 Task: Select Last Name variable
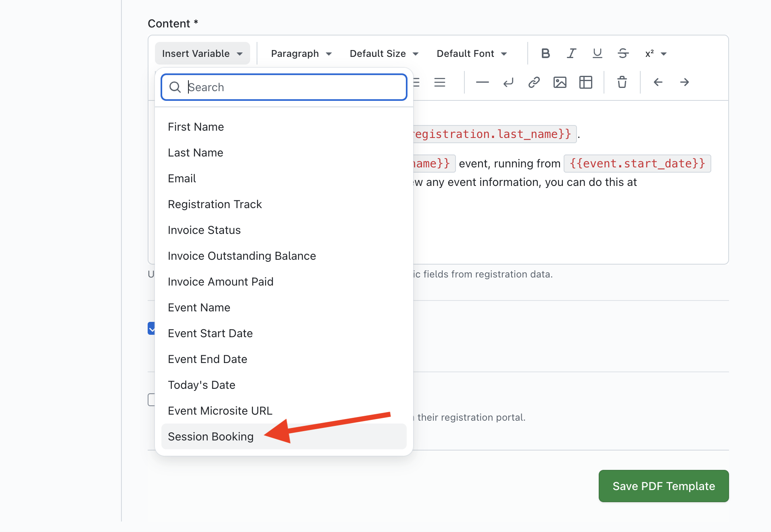(284, 152)
